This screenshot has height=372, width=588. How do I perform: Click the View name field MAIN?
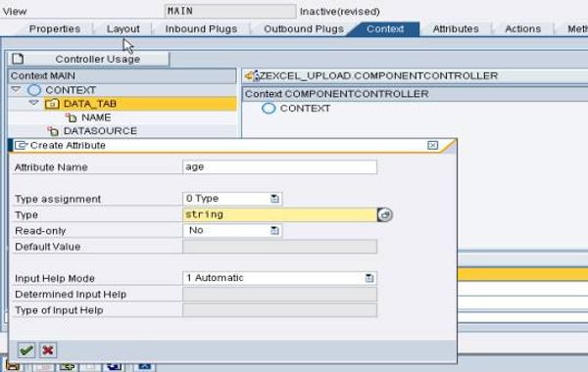(x=230, y=11)
